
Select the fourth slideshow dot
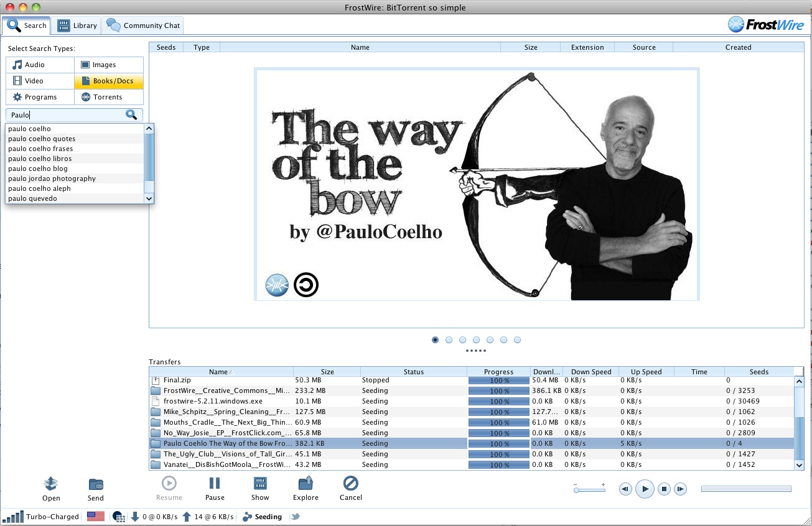pyautogui.click(x=476, y=339)
